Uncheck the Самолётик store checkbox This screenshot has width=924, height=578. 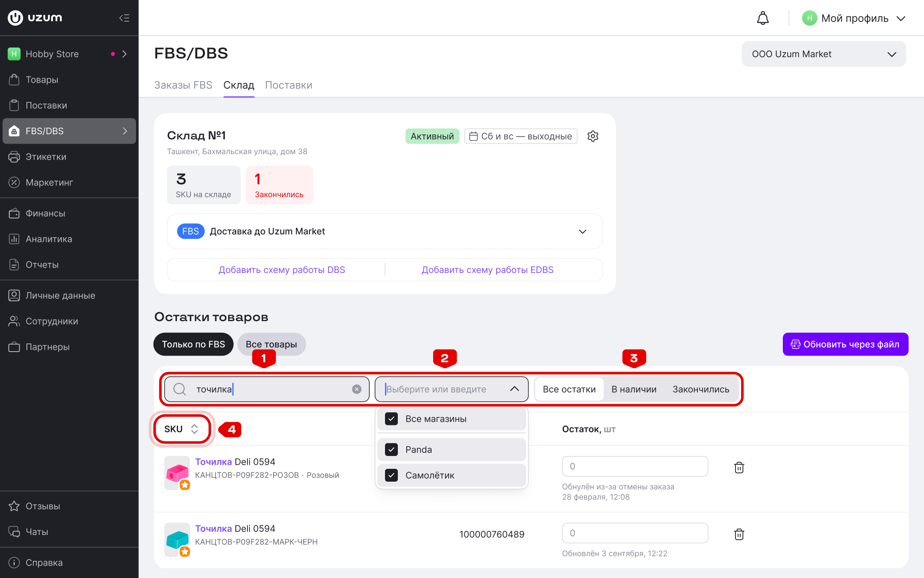[391, 475]
